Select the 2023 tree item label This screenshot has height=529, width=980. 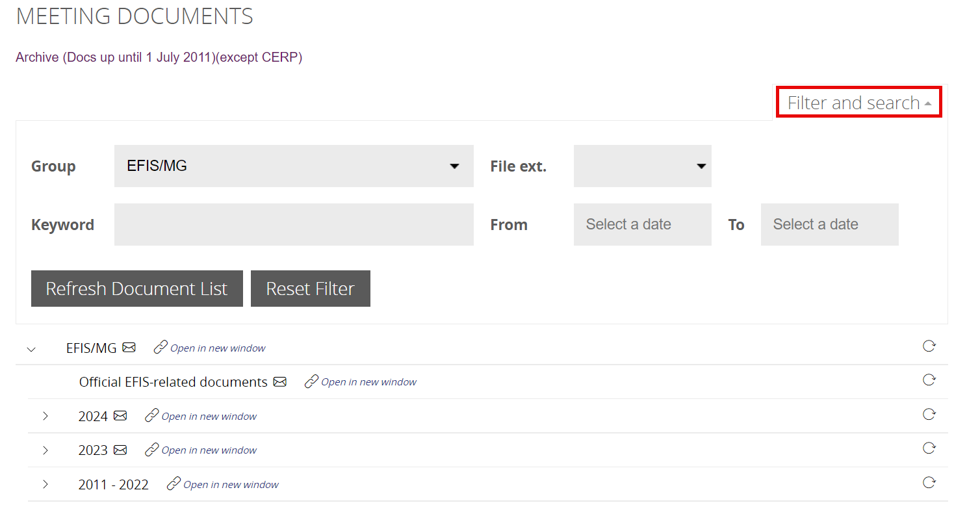click(x=93, y=450)
